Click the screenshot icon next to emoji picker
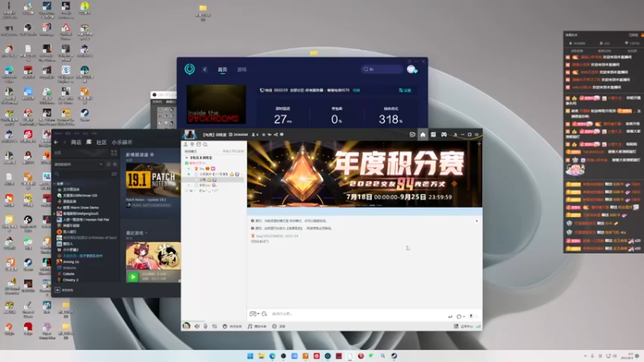 (x=264, y=314)
